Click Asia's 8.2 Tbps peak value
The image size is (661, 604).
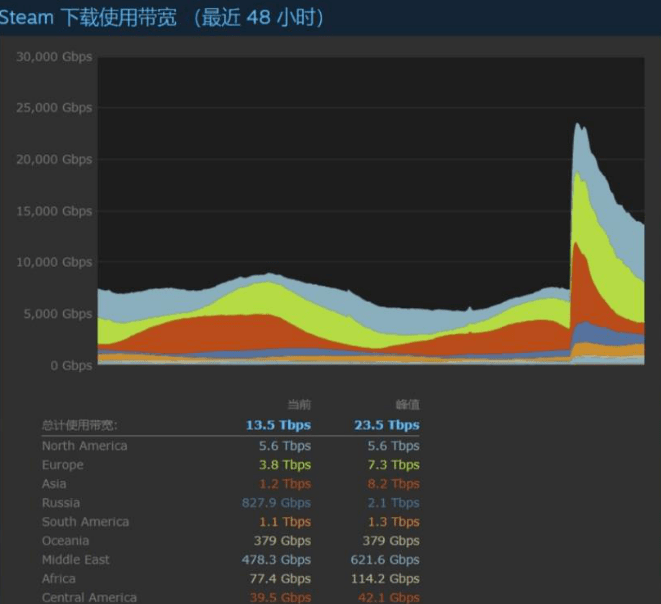click(391, 484)
